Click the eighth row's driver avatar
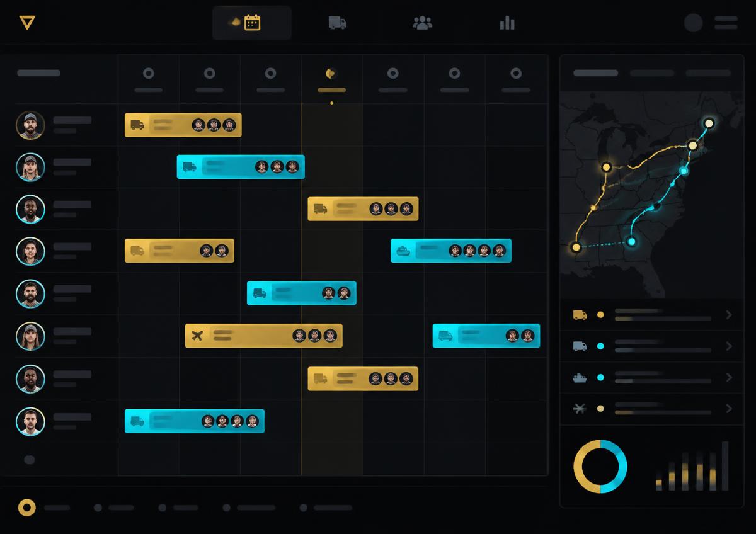The width and height of the screenshot is (756, 534). click(30, 421)
